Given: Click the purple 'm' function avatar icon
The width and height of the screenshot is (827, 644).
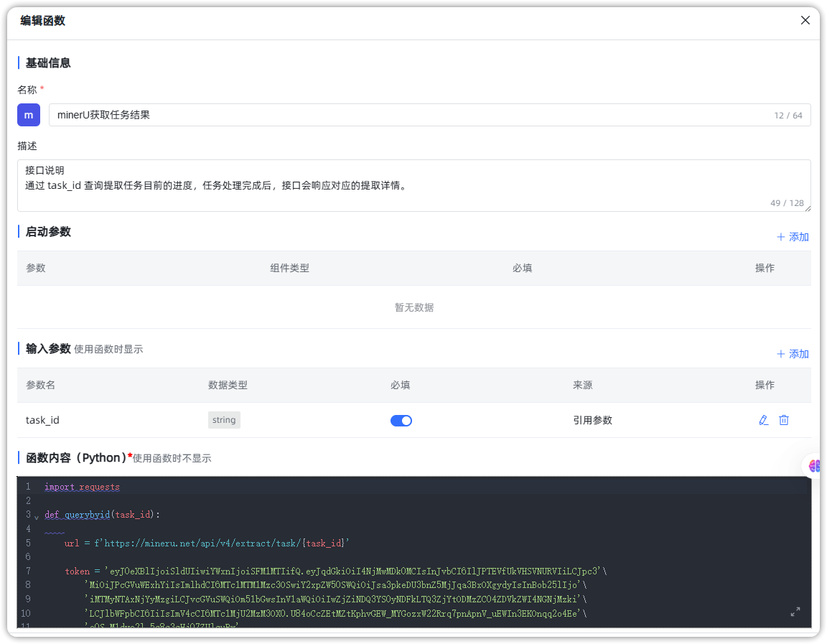Looking at the screenshot, I should [x=29, y=115].
